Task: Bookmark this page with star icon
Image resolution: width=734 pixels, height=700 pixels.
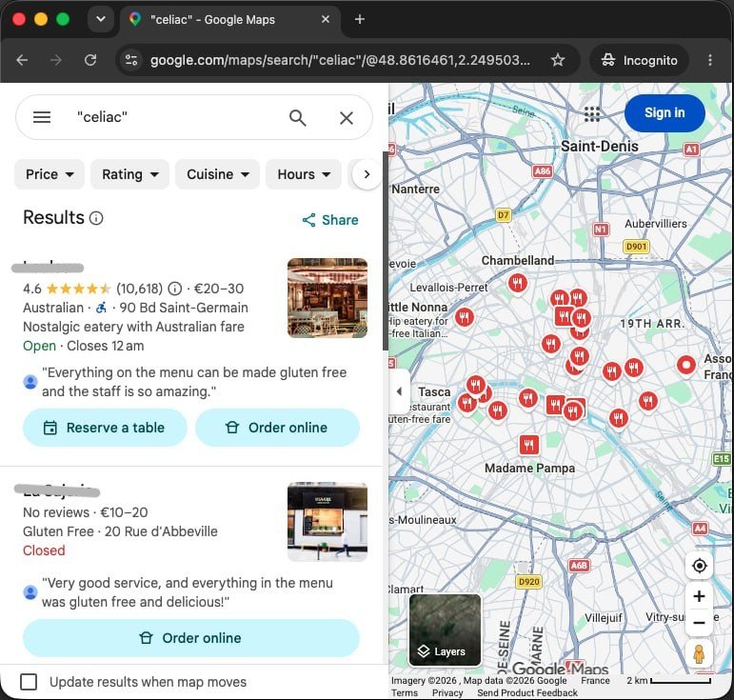Action: click(x=558, y=60)
